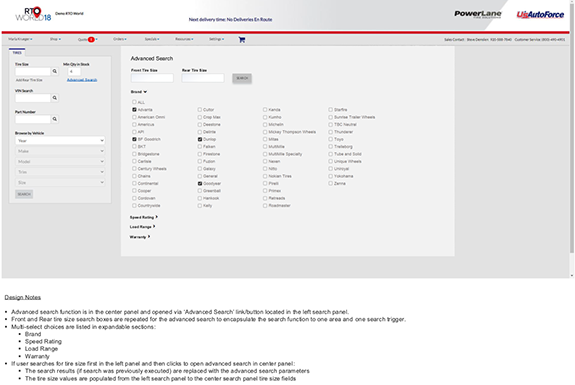The width and height of the screenshot is (575, 385).
Task: Open the Orders menu
Action: click(120, 39)
